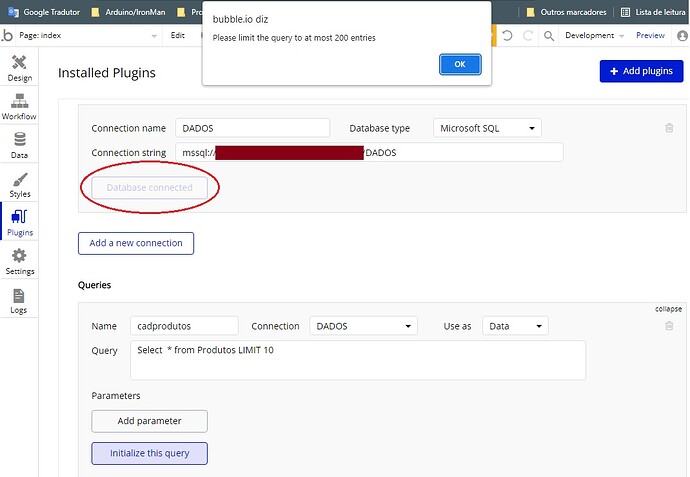This screenshot has width=690, height=477.
Task: Delete the cadprodutos query with trash icon
Action: [669, 326]
